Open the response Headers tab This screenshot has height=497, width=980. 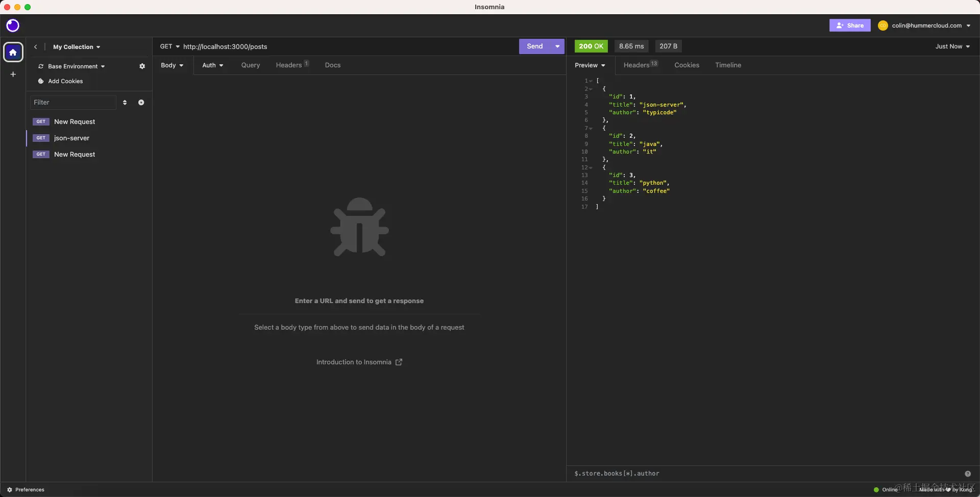(641, 65)
